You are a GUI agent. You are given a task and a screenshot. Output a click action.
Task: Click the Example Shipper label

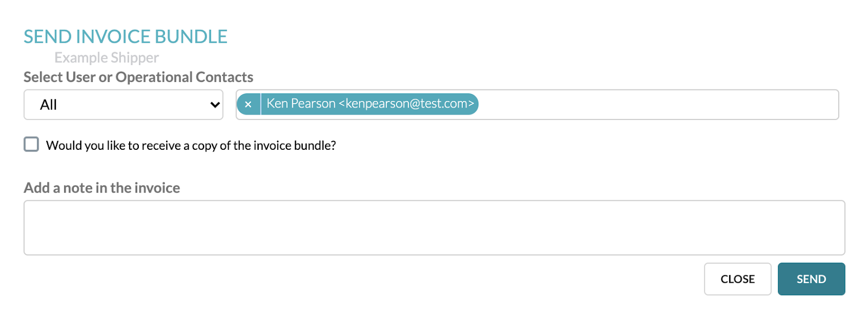106,57
